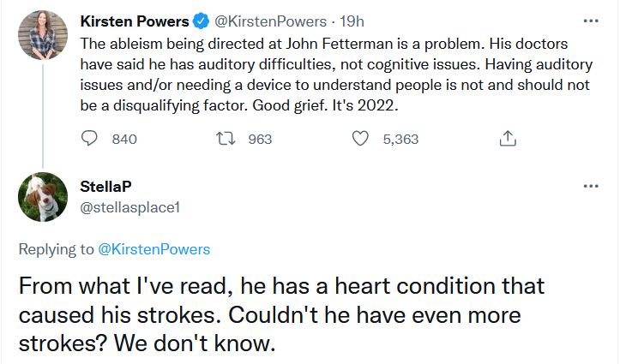
Task: Click StellaP's reply text about strokes
Action: point(274,315)
